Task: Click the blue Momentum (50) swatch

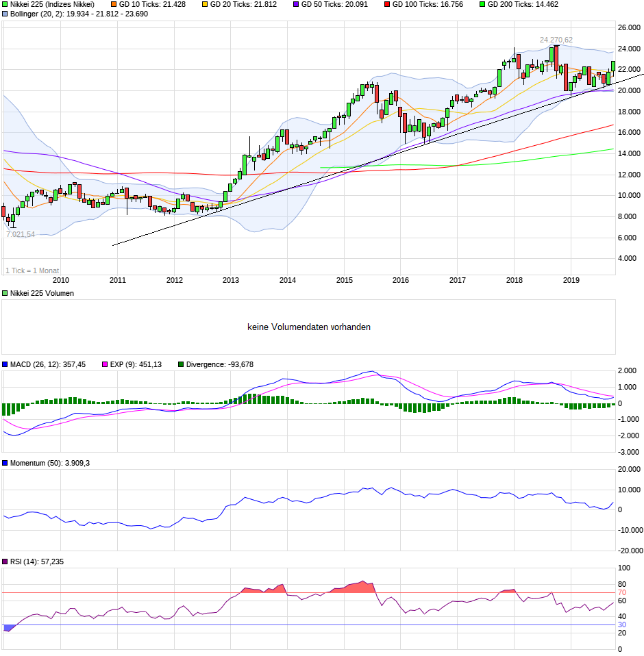Action: pyautogui.click(x=5, y=463)
